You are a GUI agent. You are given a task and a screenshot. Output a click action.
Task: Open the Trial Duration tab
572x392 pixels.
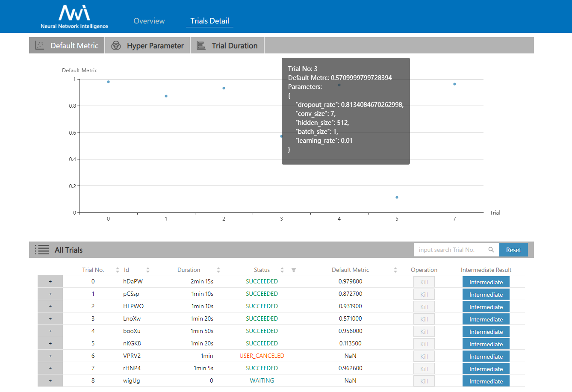pyautogui.click(x=227, y=46)
